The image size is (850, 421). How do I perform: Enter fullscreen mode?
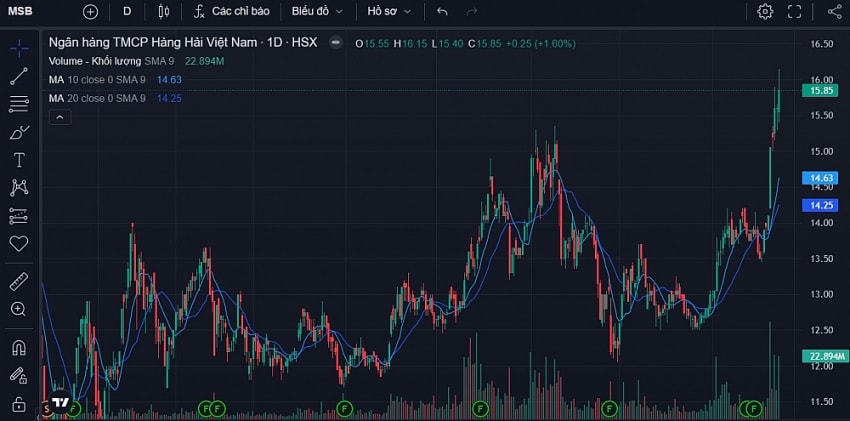click(x=795, y=11)
